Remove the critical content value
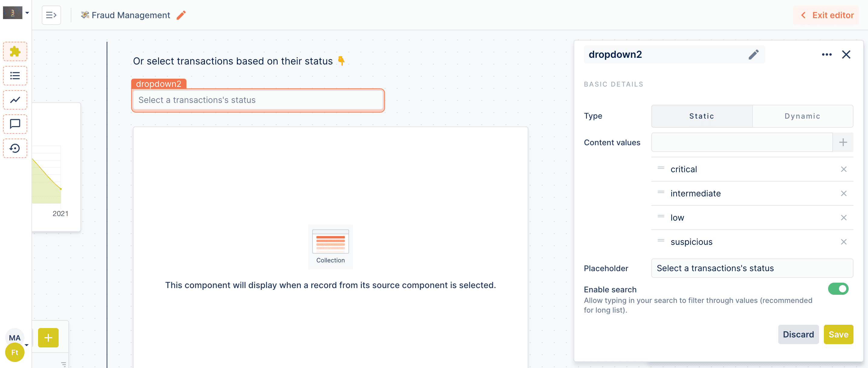The width and height of the screenshot is (868, 368). 844,169
